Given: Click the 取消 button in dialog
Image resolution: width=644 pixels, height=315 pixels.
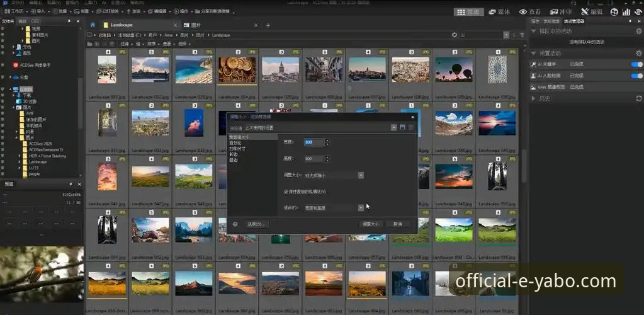Looking at the screenshot, I should (398, 224).
